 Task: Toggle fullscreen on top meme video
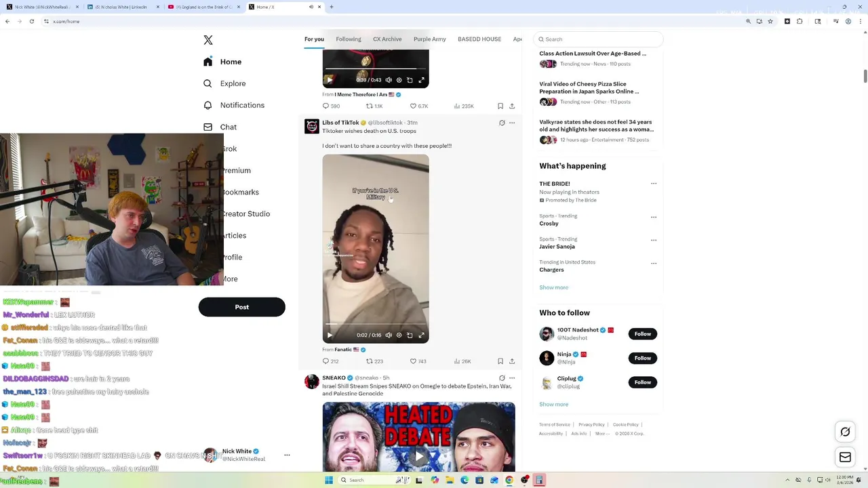[x=421, y=80]
